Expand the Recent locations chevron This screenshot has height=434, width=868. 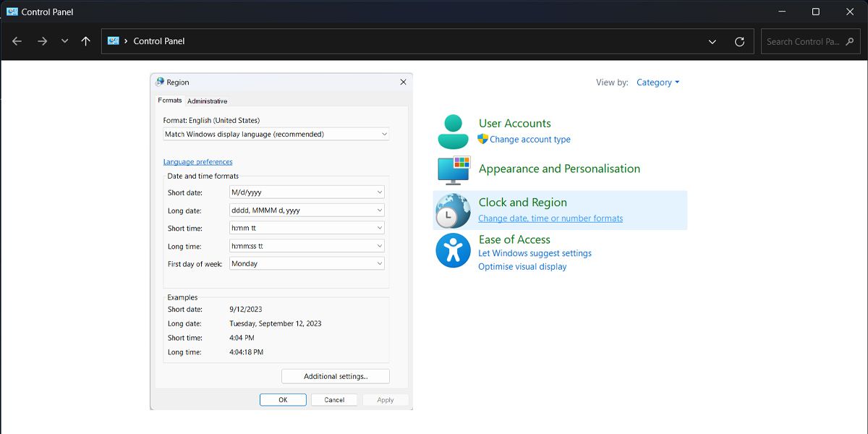(x=64, y=41)
